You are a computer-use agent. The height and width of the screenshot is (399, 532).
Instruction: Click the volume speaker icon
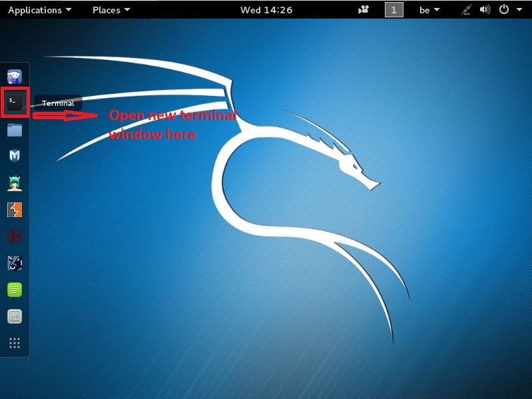(485, 9)
